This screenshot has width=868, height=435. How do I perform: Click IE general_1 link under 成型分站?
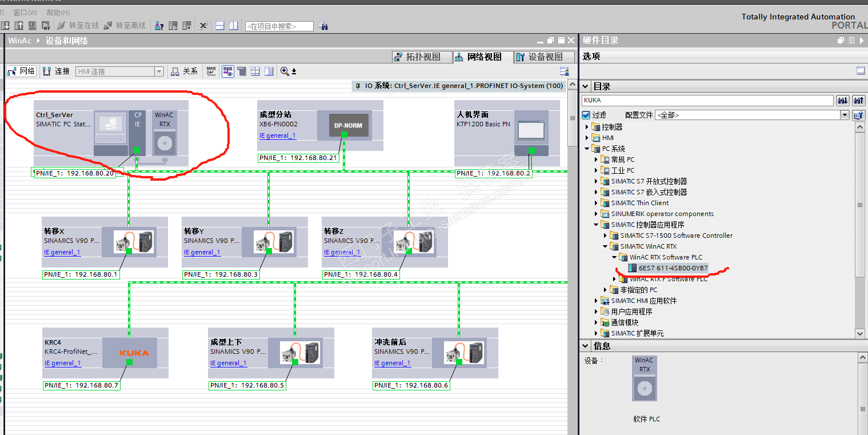(x=278, y=136)
